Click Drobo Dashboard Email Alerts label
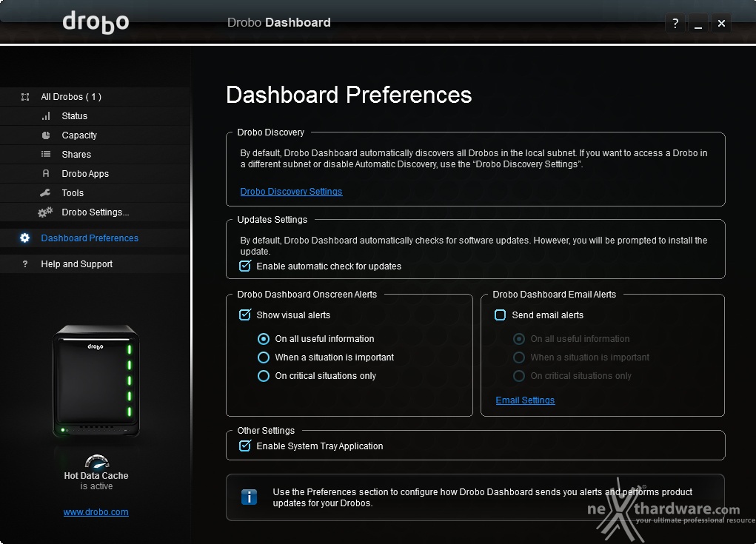The height and width of the screenshot is (544, 756). 555,294
